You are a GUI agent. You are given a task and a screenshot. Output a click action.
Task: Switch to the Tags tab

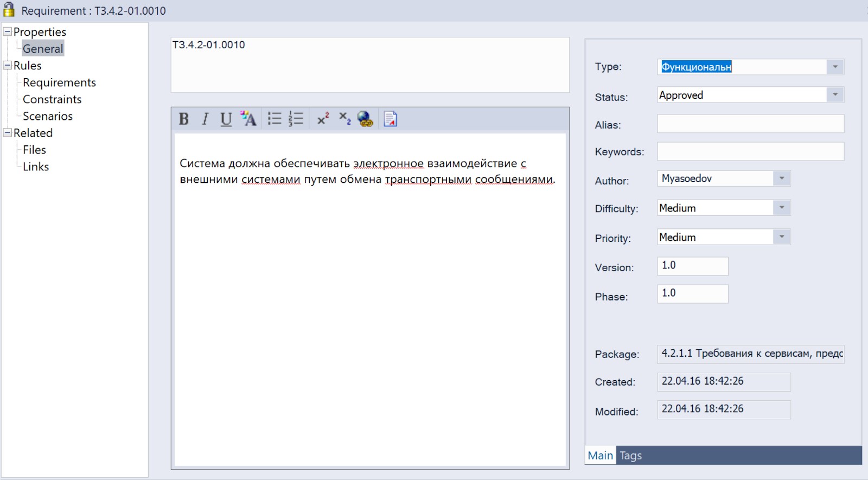pyautogui.click(x=630, y=456)
